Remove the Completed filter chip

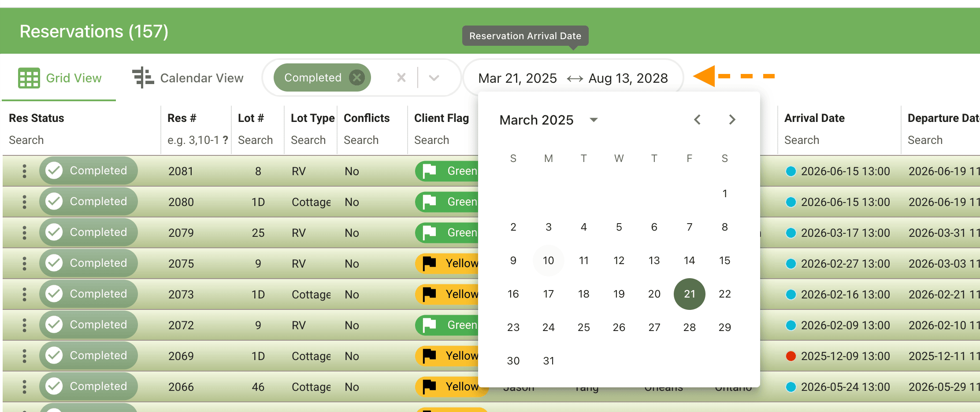(x=356, y=78)
